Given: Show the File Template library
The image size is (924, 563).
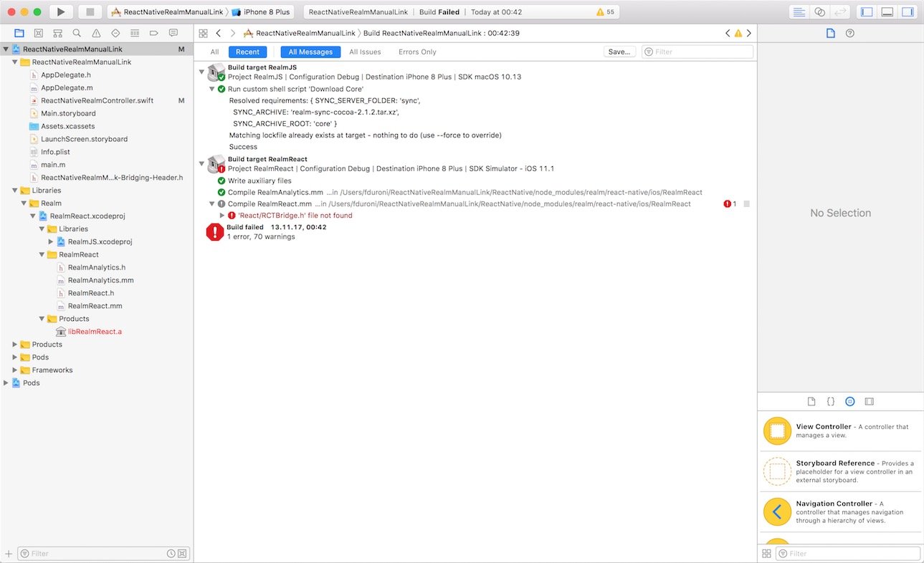Looking at the screenshot, I should coord(811,402).
